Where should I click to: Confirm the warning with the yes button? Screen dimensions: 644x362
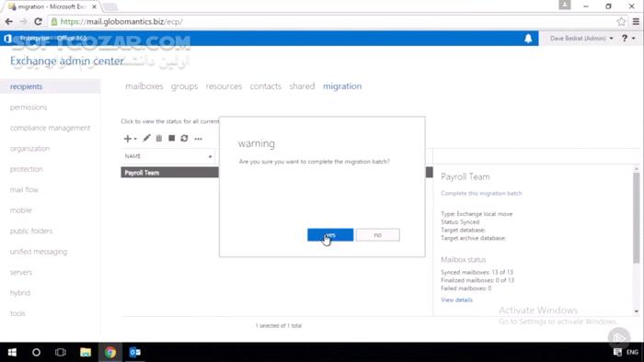(x=329, y=235)
